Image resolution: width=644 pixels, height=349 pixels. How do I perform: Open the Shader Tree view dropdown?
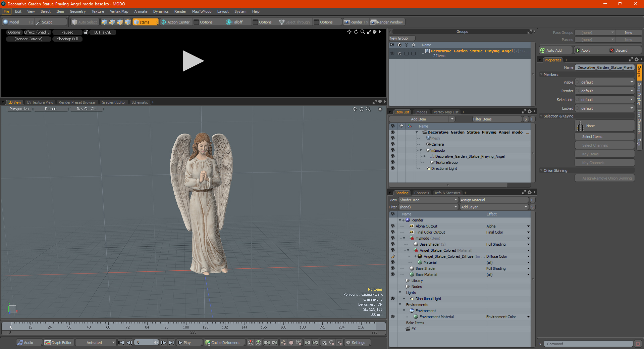pos(428,200)
